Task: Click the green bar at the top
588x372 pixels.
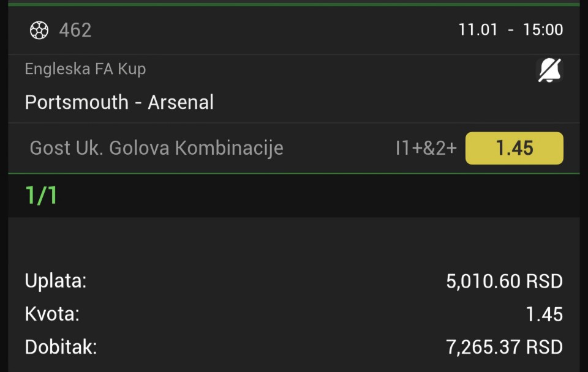Action: point(294,4)
